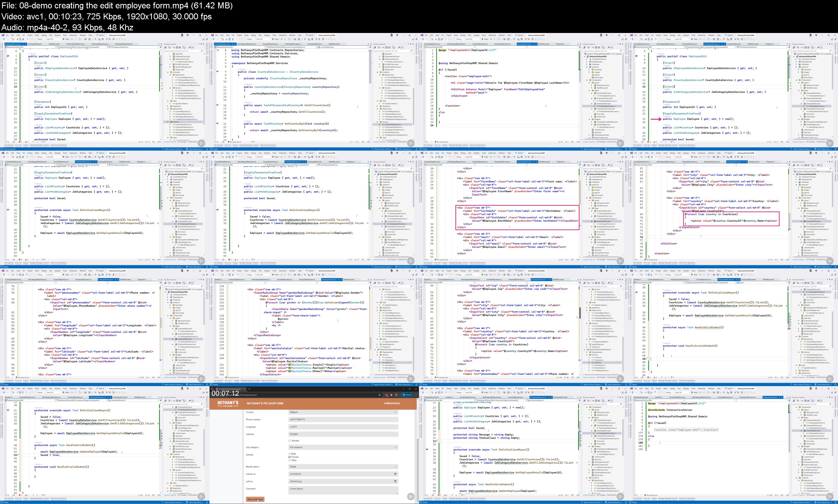Open a new browser tab with the plus icon

249,389
